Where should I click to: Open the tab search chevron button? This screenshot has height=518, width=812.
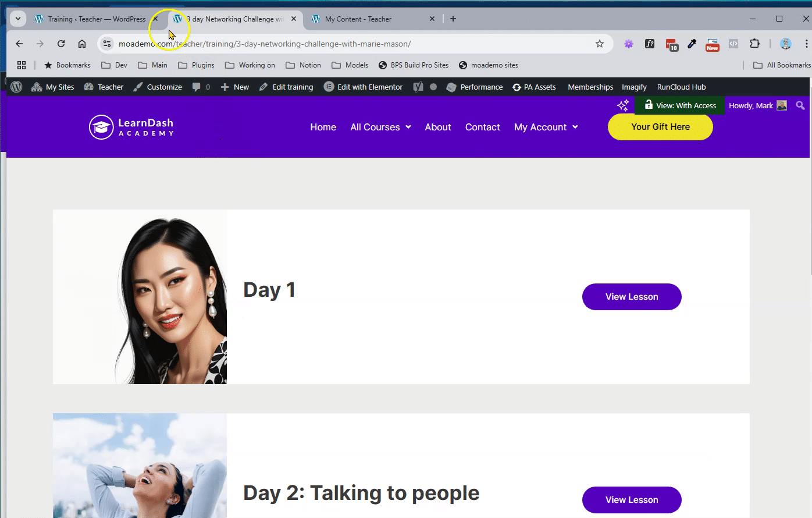click(x=18, y=19)
